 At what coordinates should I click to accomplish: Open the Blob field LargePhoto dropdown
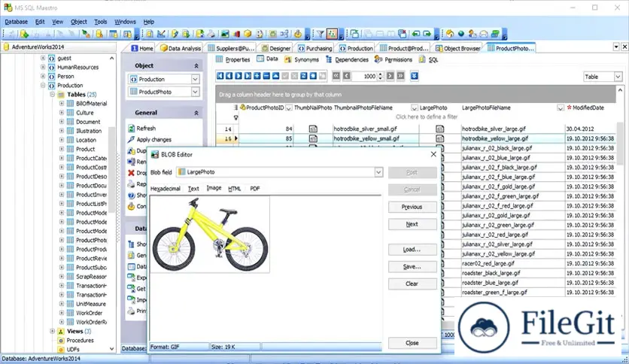pyautogui.click(x=378, y=172)
